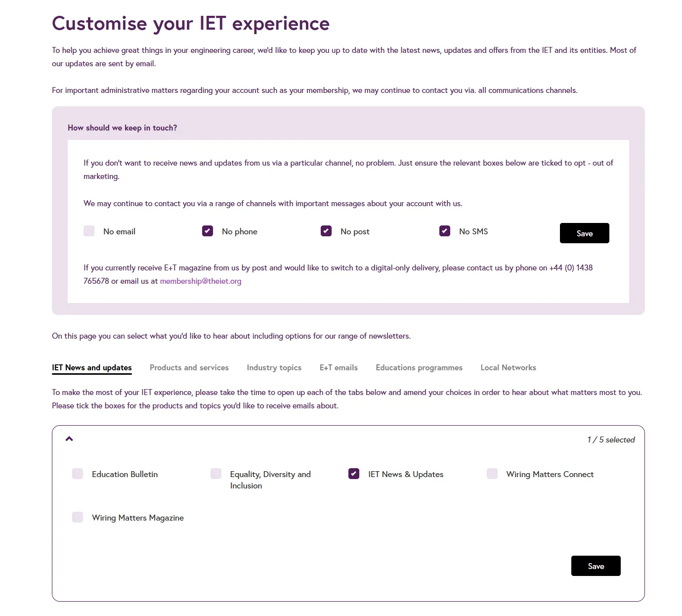
Task: Open the E+T emails tab
Action: pos(339,368)
